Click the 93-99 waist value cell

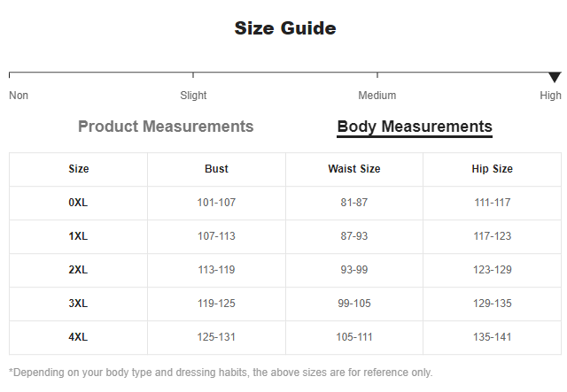[x=354, y=270]
